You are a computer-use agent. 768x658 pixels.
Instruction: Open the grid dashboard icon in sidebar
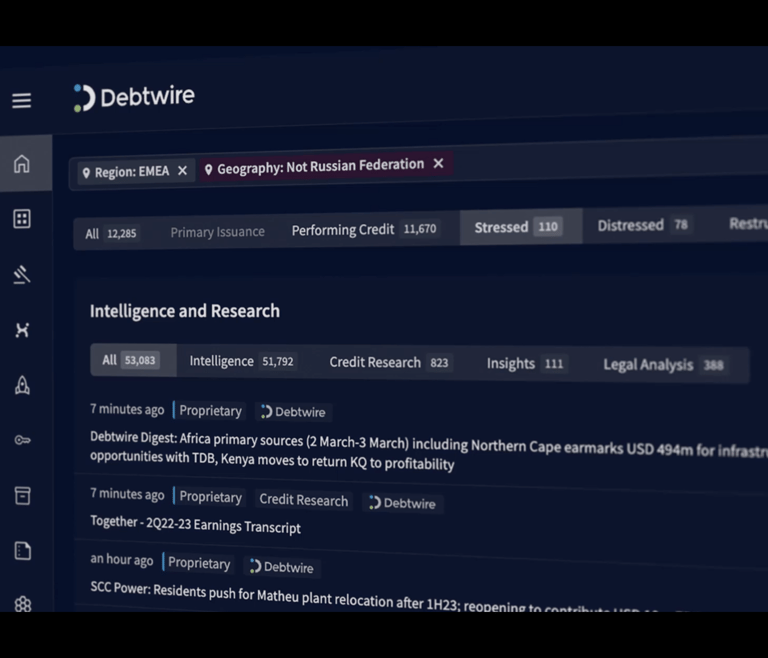22,219
